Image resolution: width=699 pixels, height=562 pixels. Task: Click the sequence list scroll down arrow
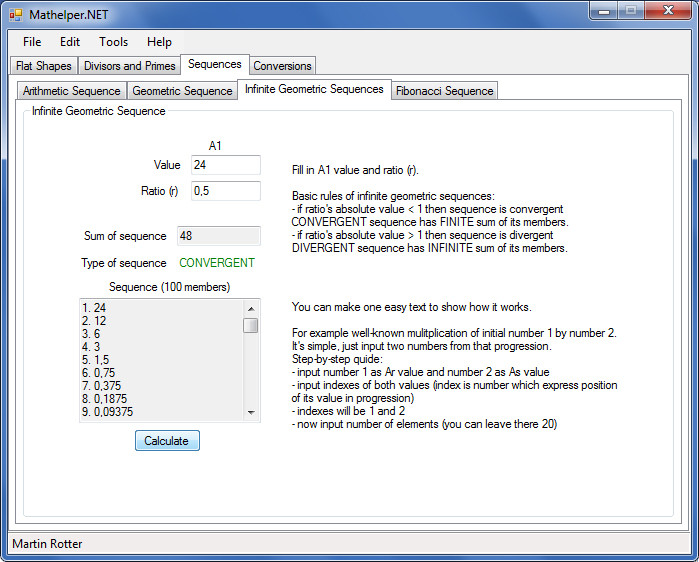pyautogui.click(x=251, y=412)
